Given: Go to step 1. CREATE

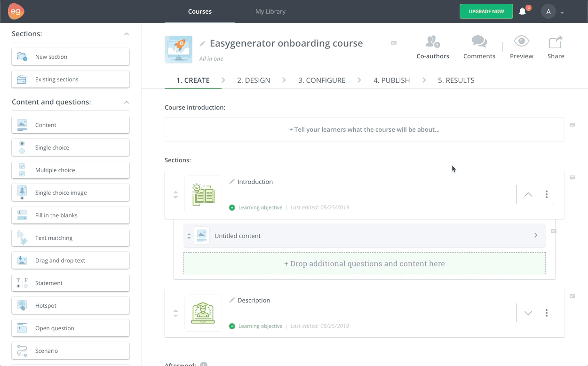Looking at the screenshot, I should (x=193, y=80).
